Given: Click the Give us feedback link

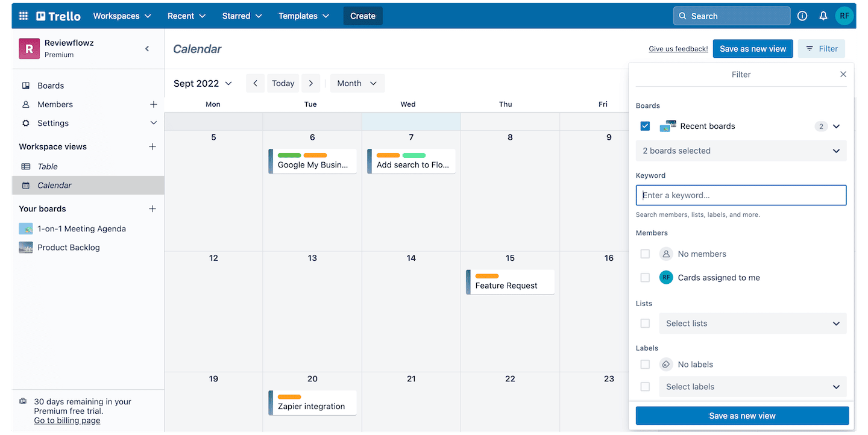Looking at the screenshot, I should click(x=678, y=49).
